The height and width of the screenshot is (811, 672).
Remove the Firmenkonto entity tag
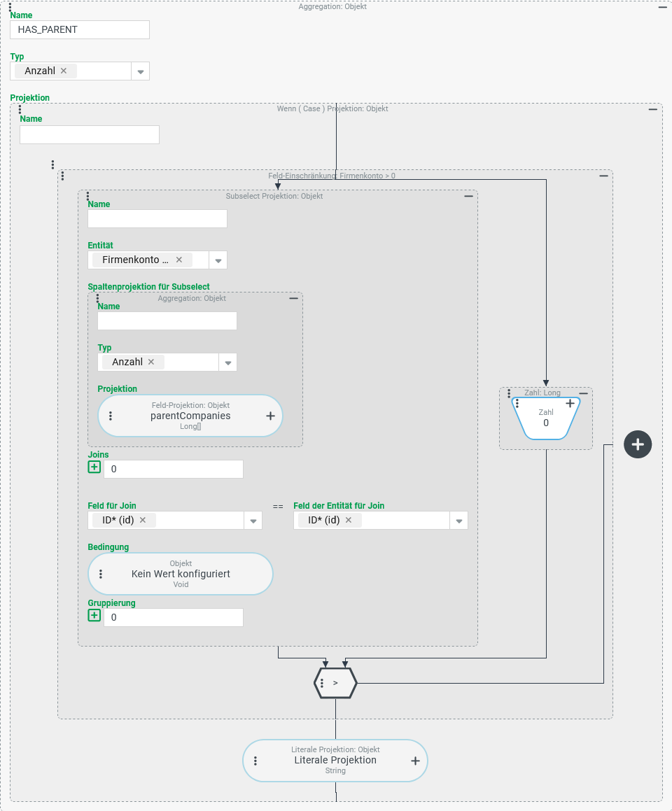coord(179,260)
